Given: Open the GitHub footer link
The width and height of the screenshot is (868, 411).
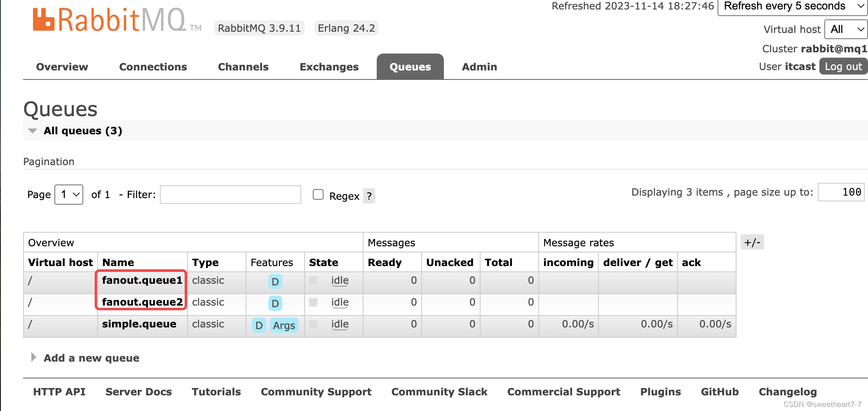Looking at the screenshot, I should tap(720, 392).
